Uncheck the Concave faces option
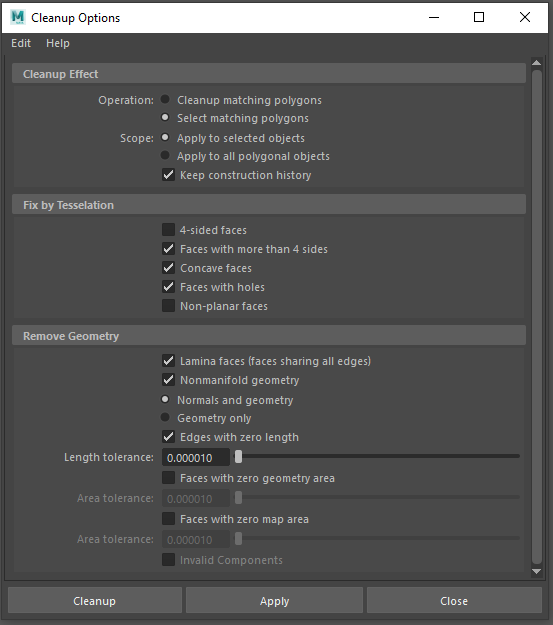The width and height of the screenshot is (553, 625). (x=168, y=267)
